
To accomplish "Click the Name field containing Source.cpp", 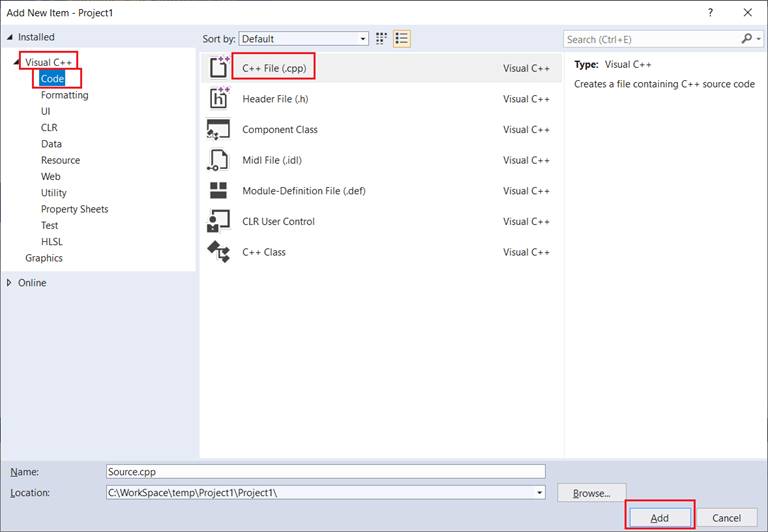I will tap(325, 471).
